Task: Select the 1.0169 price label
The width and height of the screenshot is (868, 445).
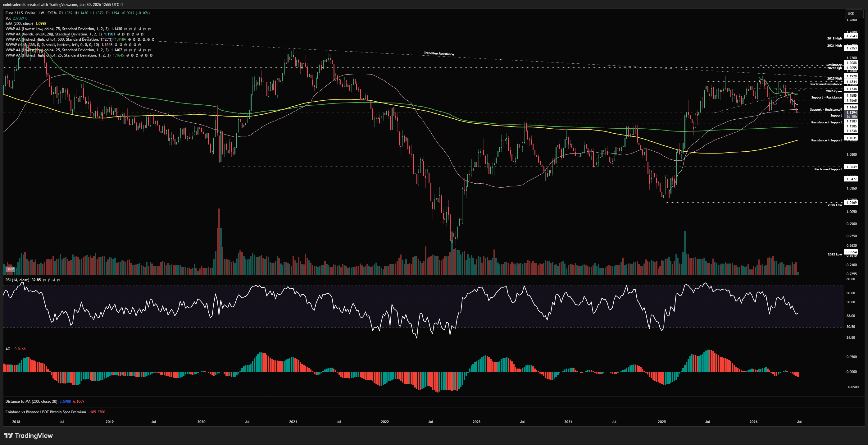Action: [x=852, y=203]
